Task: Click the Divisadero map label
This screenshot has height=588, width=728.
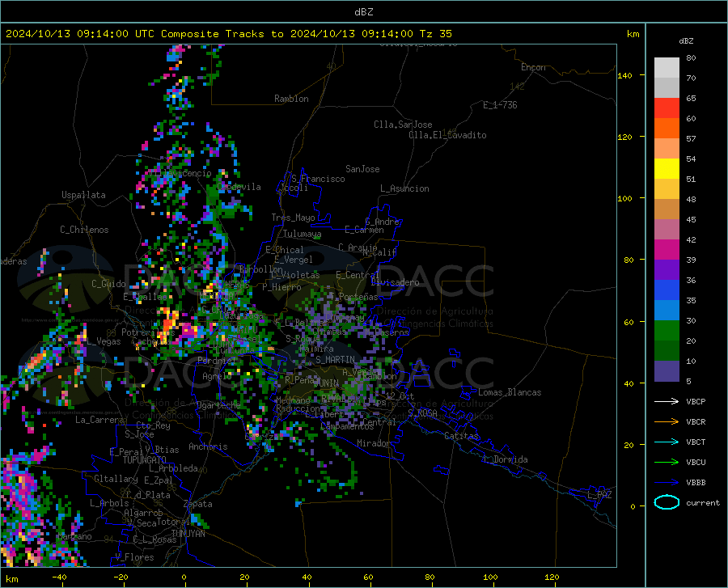Action: pos(395,282)
